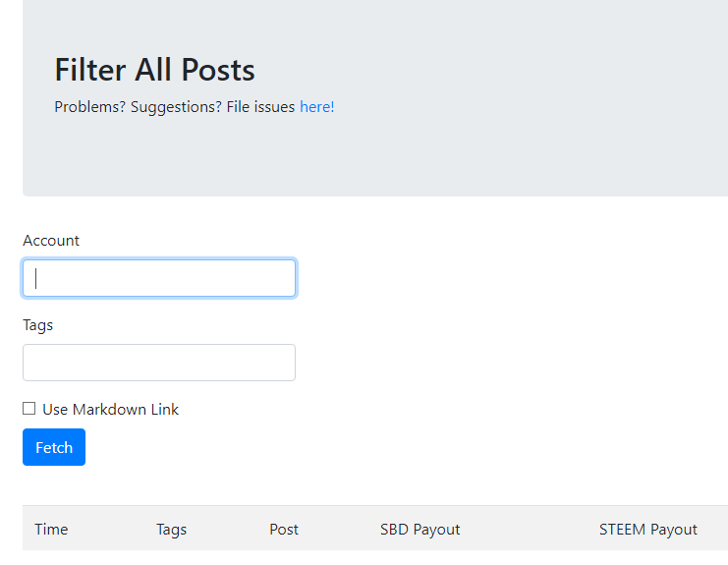Click the 'Filter All Posts' heading
This screenshot has width=728, height=565.
[x=154, y=70]
